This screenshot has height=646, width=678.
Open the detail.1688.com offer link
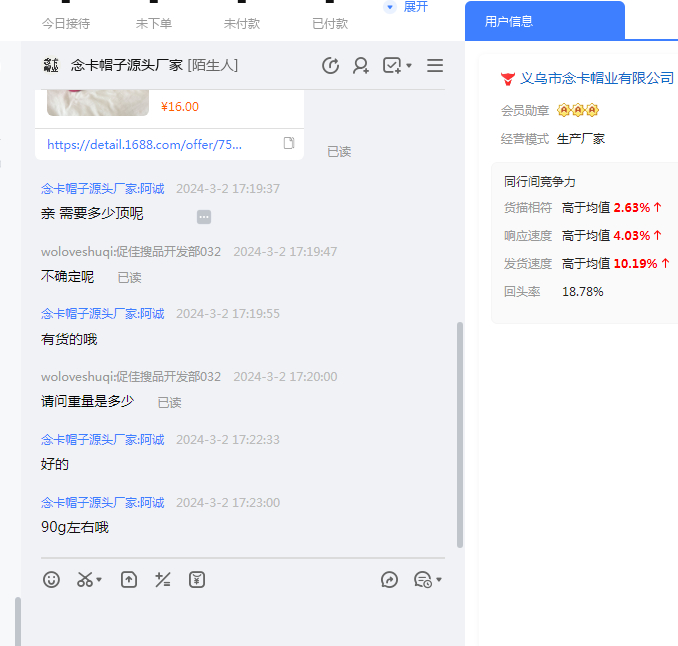(144, 144)
